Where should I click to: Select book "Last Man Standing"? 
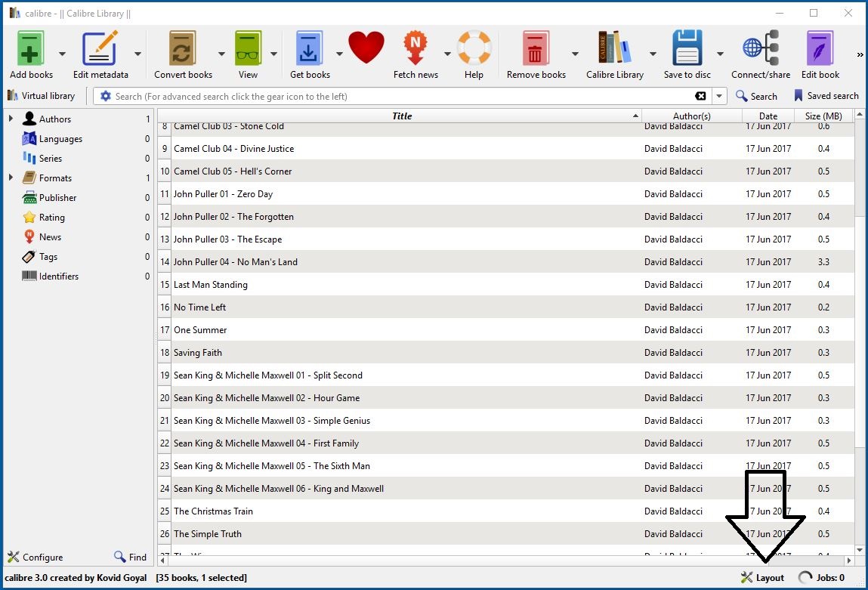[x=210, y=285]
